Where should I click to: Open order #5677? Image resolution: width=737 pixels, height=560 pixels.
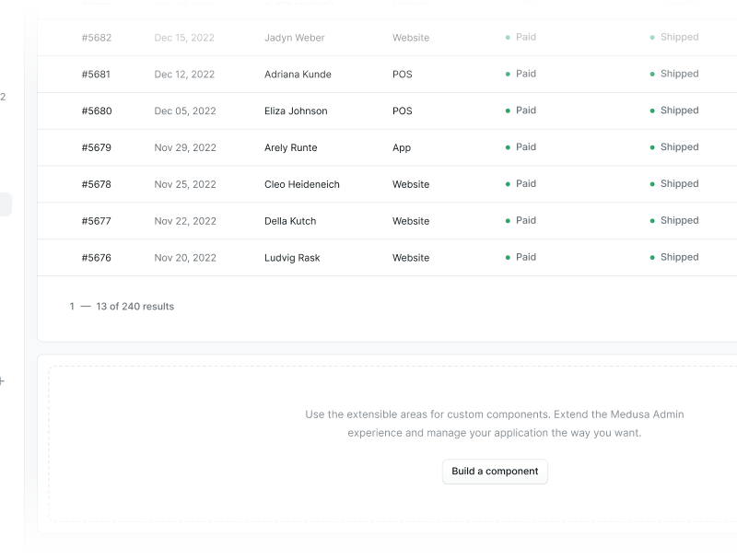(x=97, y=221)
